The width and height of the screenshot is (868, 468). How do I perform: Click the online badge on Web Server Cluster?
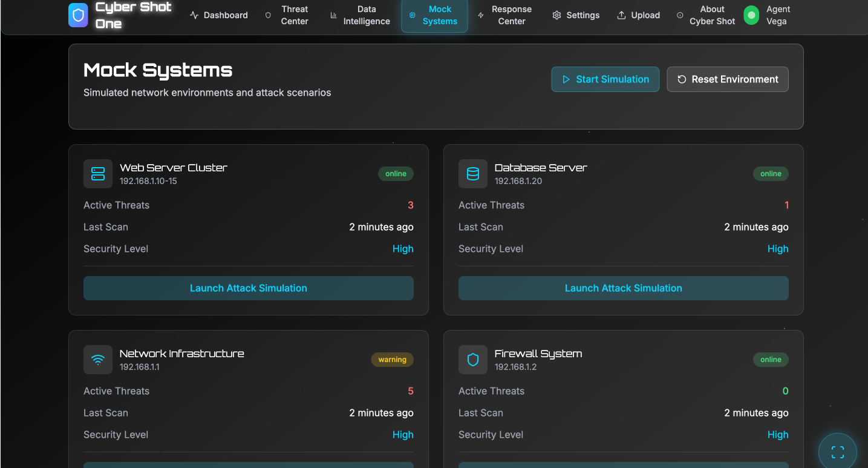[396, 174]
